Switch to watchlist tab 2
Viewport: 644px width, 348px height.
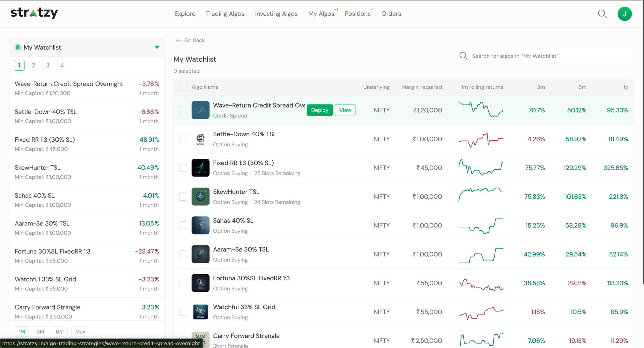click(x=34, y=65)
